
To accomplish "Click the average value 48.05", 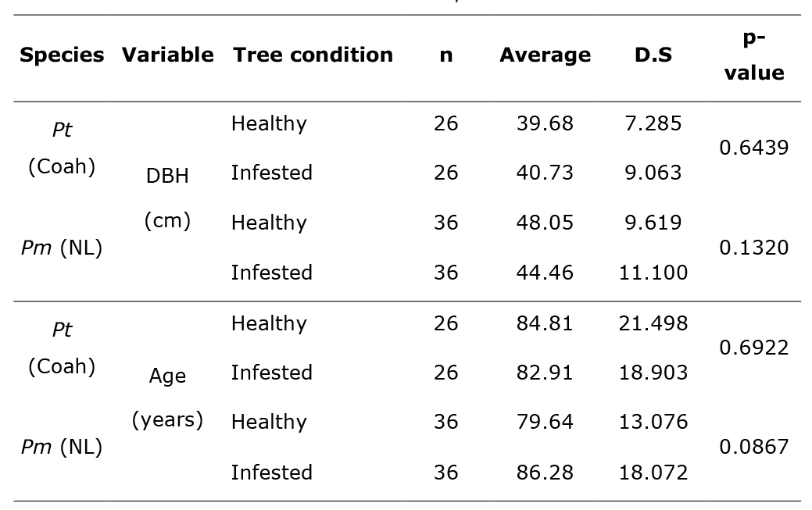I will point(545,223).
